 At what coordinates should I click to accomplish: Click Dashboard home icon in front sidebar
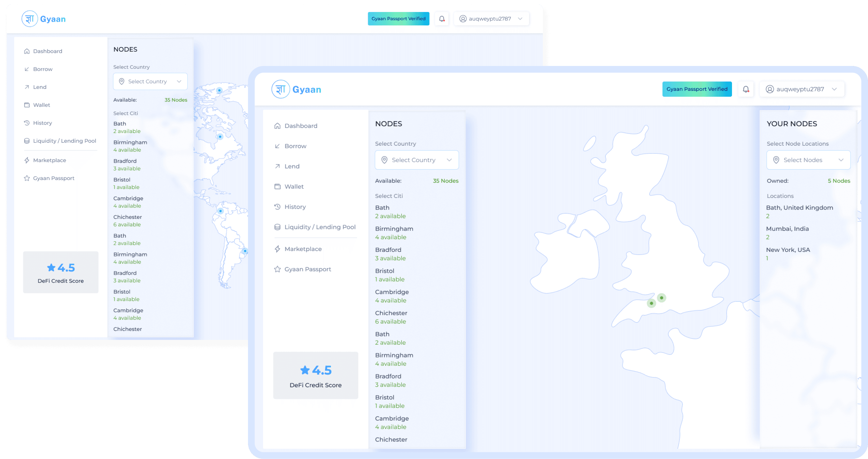pyautogui.click(x=277, y=126)
